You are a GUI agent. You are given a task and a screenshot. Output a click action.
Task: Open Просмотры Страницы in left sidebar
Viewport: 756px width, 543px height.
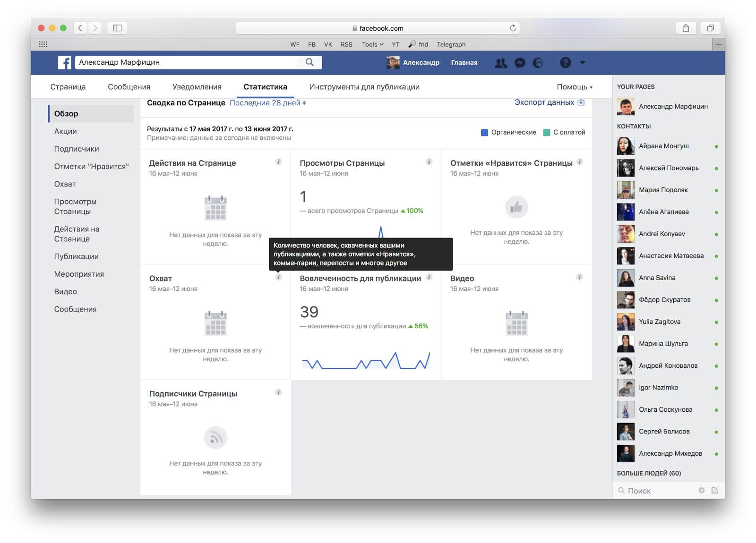click(x=76, y=206)
